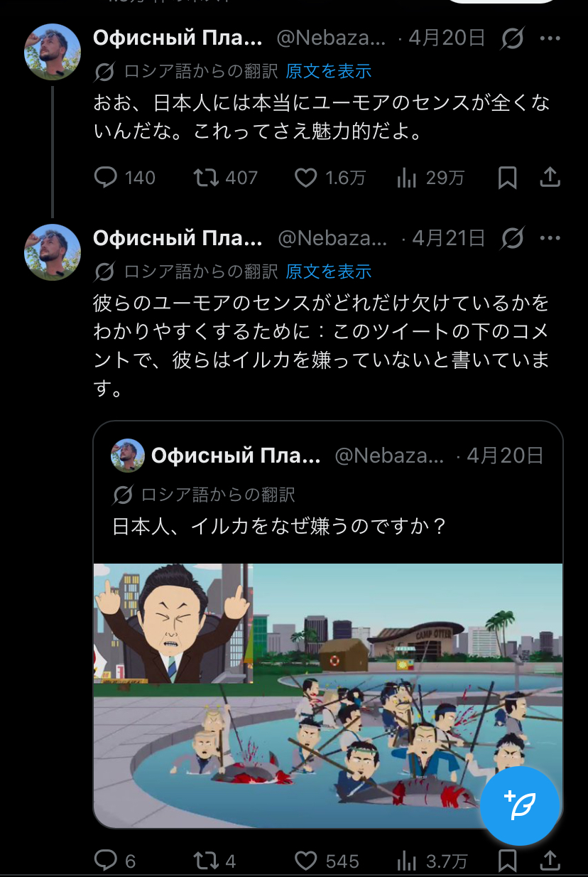Open profile avatar of the first tweet
The height and width of the screenshot is (877, 588).
point(53,52)
